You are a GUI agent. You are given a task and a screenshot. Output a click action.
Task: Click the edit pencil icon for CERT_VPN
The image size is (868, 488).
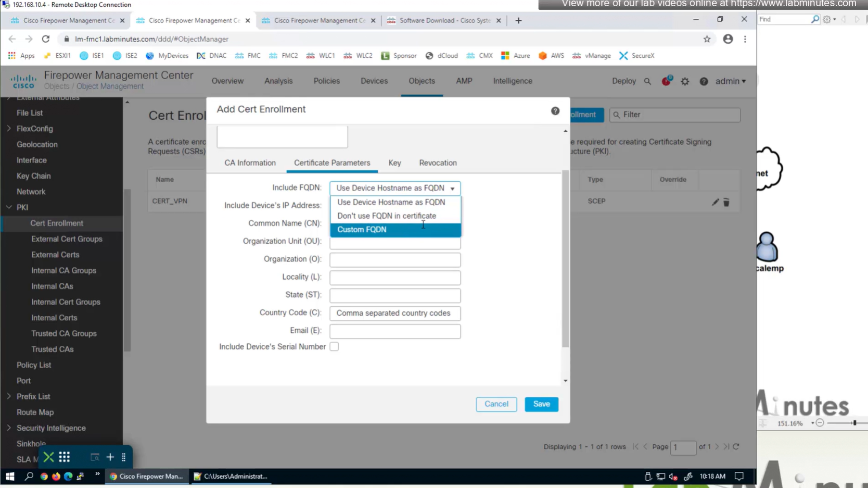pyautogui.click(x=715, y=202)
